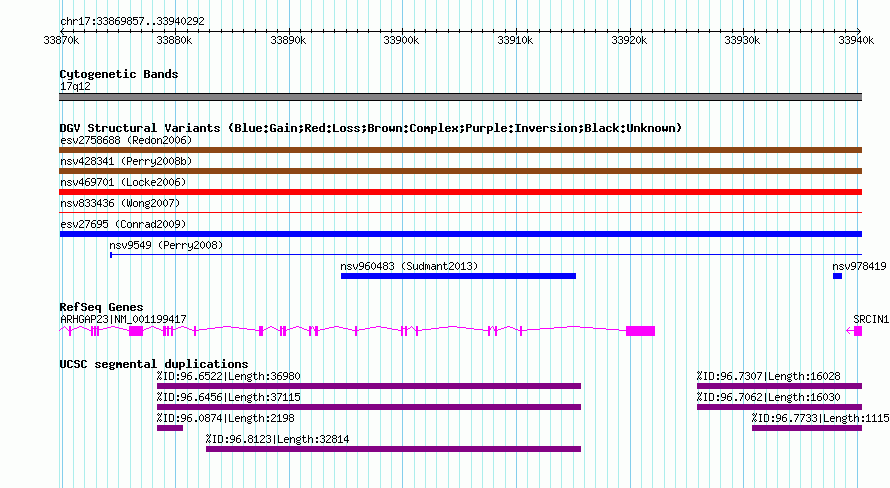Click the %ID:96.6456|Length:37115 duplication label
890x488 pixels.
[x=229, y=397]
